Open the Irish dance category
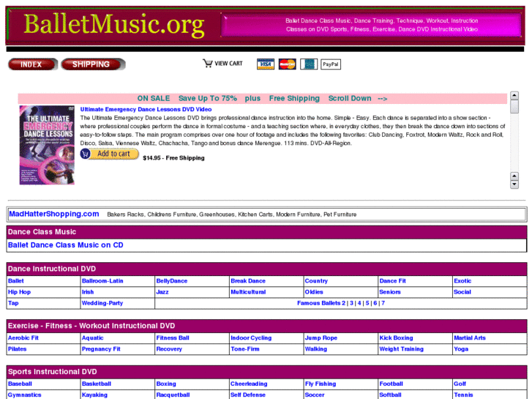 88,292
